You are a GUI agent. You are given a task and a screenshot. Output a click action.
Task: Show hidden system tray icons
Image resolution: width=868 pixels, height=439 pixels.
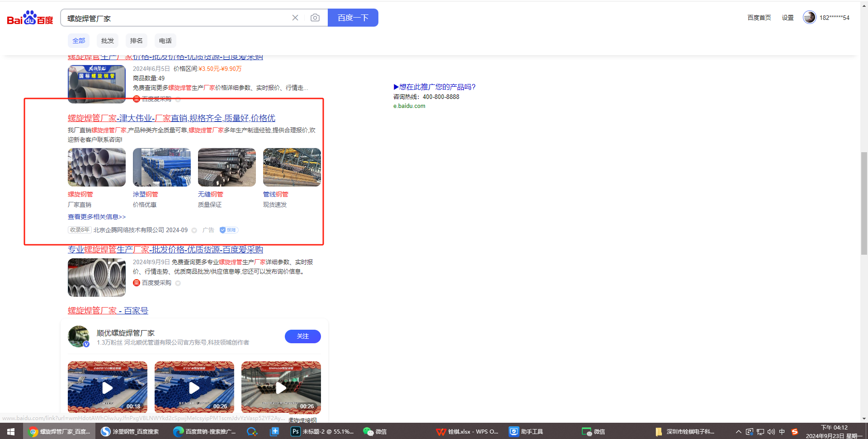click(739, 431)
